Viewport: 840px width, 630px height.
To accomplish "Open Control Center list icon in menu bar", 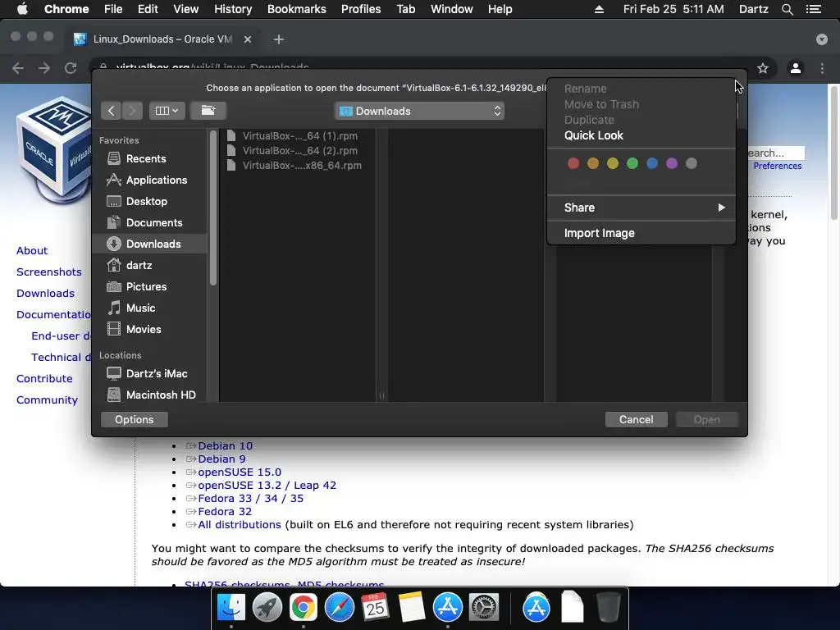I will tap(814, 9).
